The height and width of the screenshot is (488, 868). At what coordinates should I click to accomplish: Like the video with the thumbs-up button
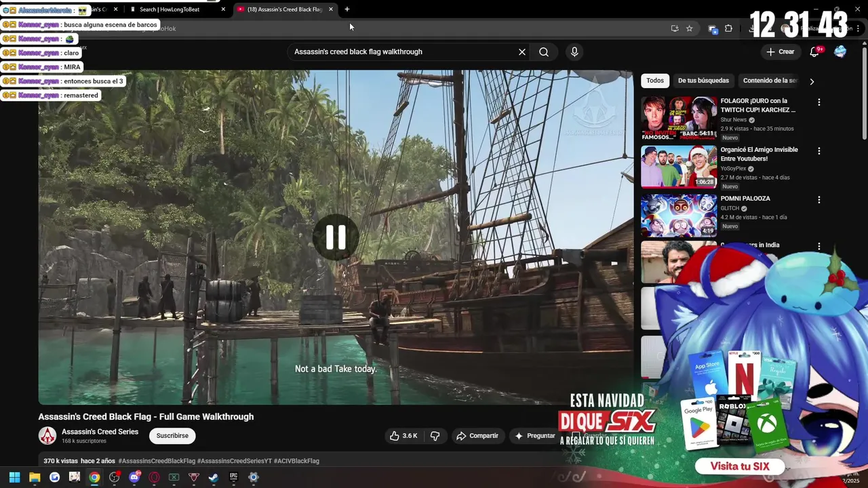(x=404, y=436)
